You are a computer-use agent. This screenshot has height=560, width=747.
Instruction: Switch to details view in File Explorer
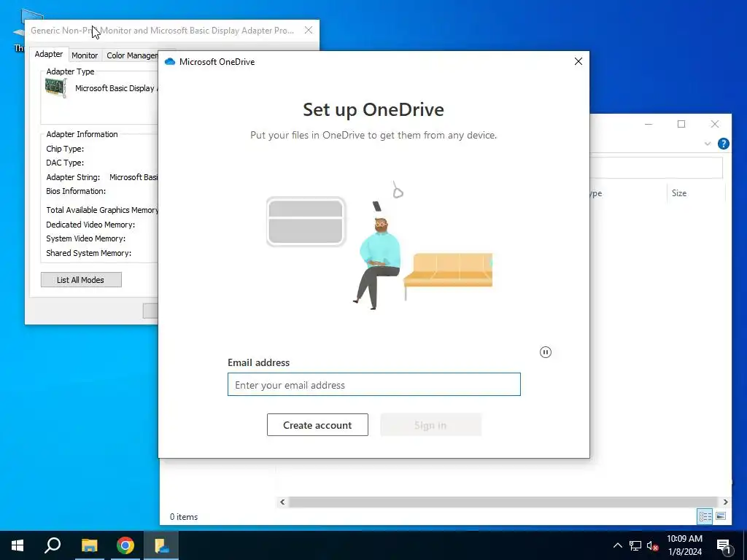(705, 516)
